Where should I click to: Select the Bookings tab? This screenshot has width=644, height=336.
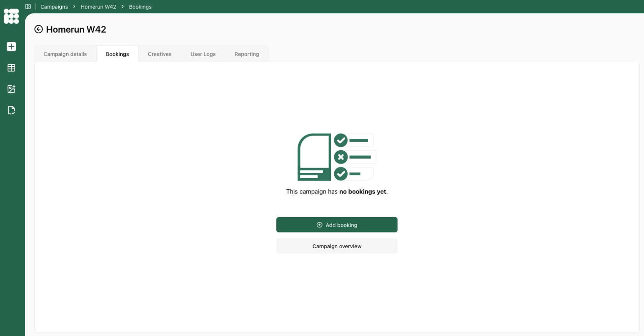[117, 54]
